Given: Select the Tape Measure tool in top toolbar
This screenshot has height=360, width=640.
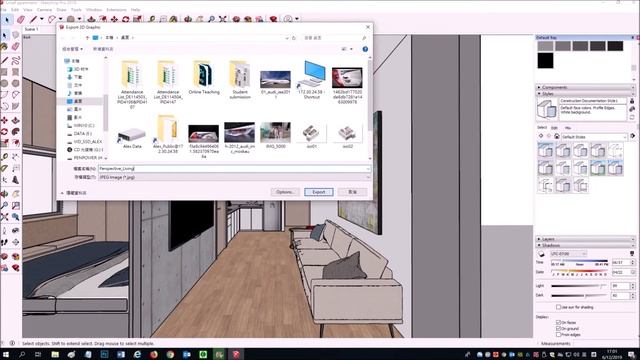Looking at the screenshot, I should [x=152, y=19].
